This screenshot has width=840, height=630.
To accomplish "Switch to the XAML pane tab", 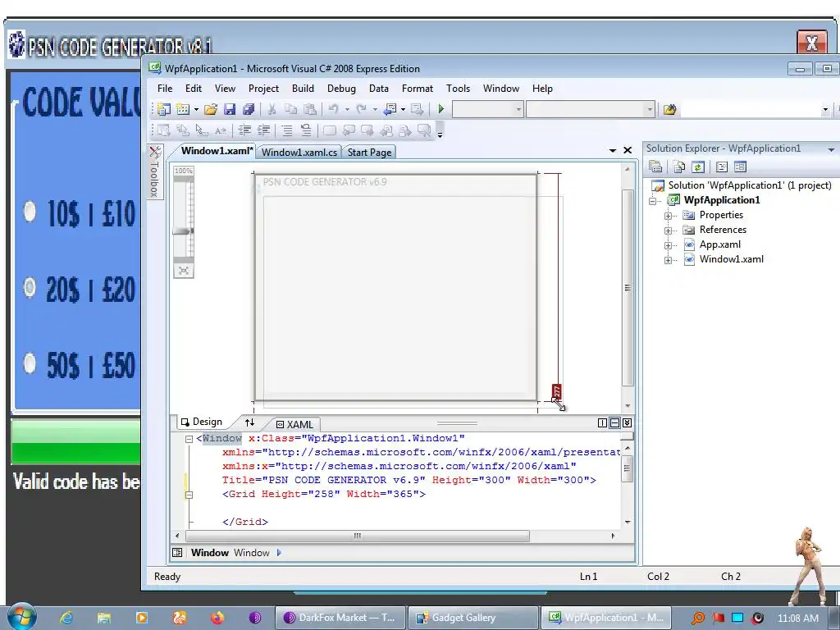I will point(294,424).
